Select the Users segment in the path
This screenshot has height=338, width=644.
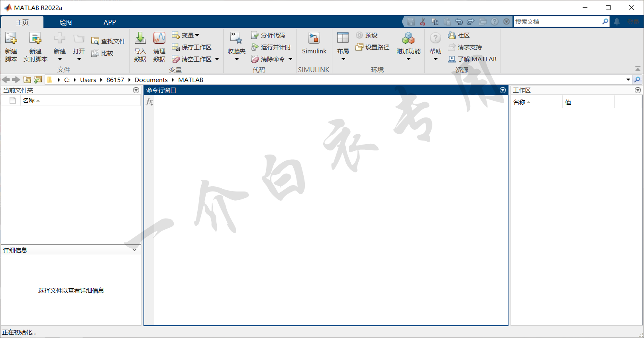(x=88, y=80)
